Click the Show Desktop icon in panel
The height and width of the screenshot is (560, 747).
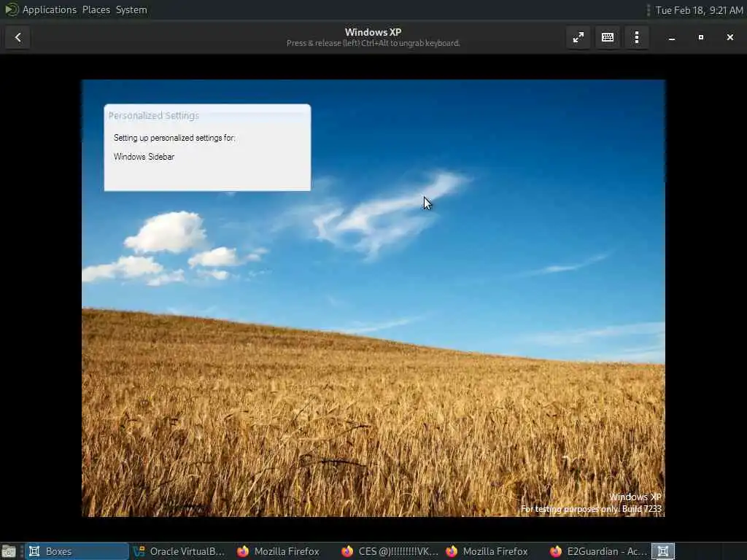pyautogui.click(x=9, y=551)
